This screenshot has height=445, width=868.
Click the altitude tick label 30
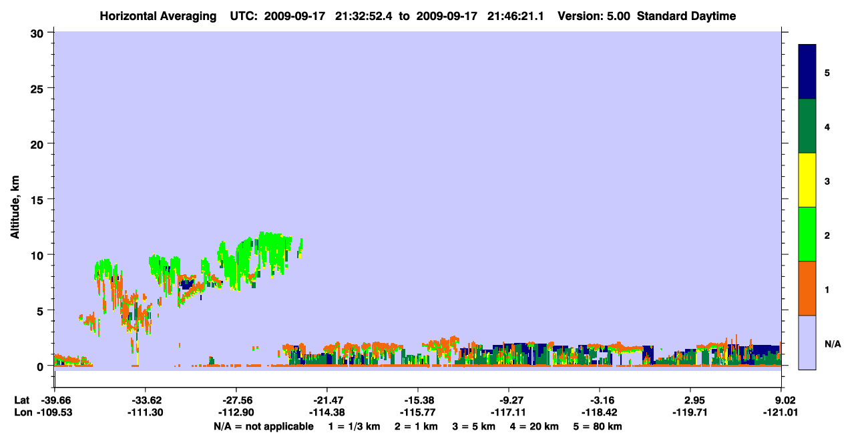pos(39,33)
